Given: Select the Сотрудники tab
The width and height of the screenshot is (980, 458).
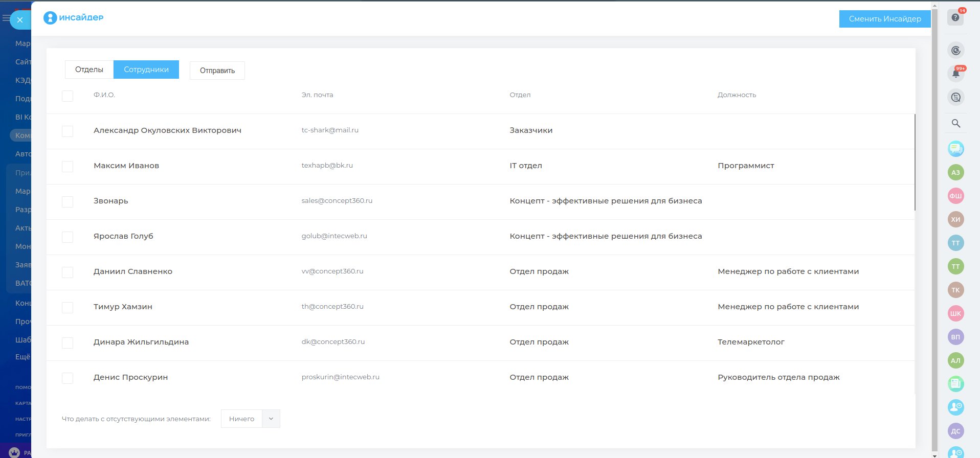Looking at the screenshot, I should tap(146, 70).
